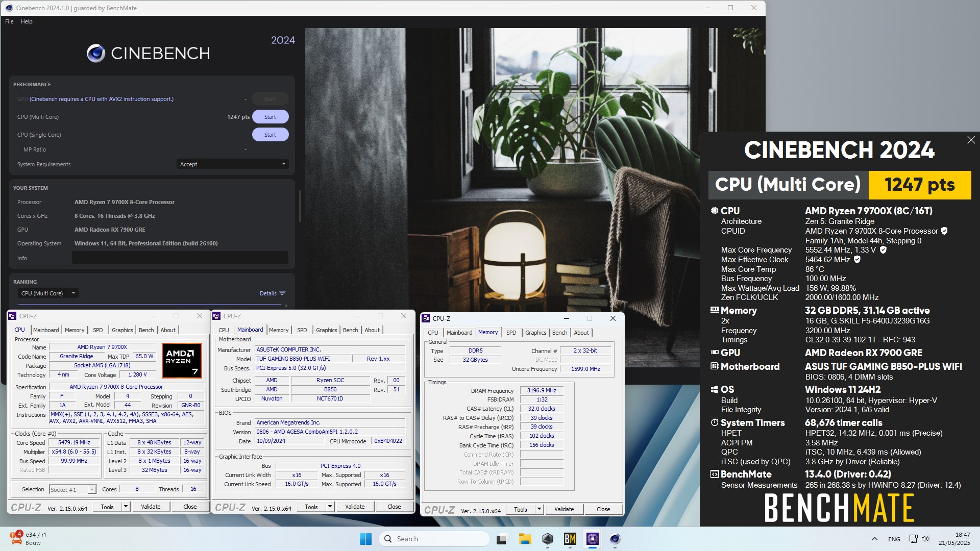Show hidden system tray icons chevron
The image size is (980, 551).
(875, 539)
